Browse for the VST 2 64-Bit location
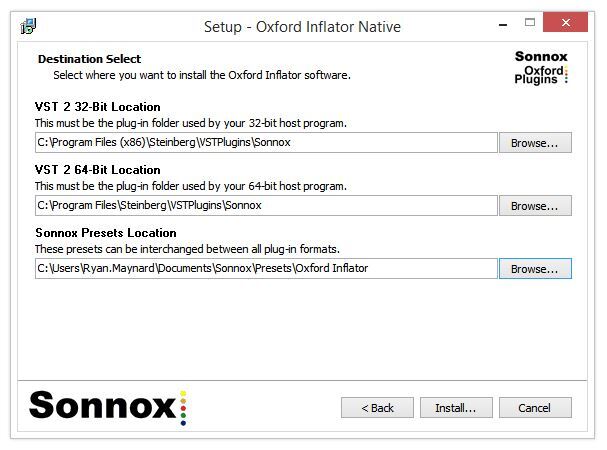The width and height of the screenshot is (607, 450). 535,205
